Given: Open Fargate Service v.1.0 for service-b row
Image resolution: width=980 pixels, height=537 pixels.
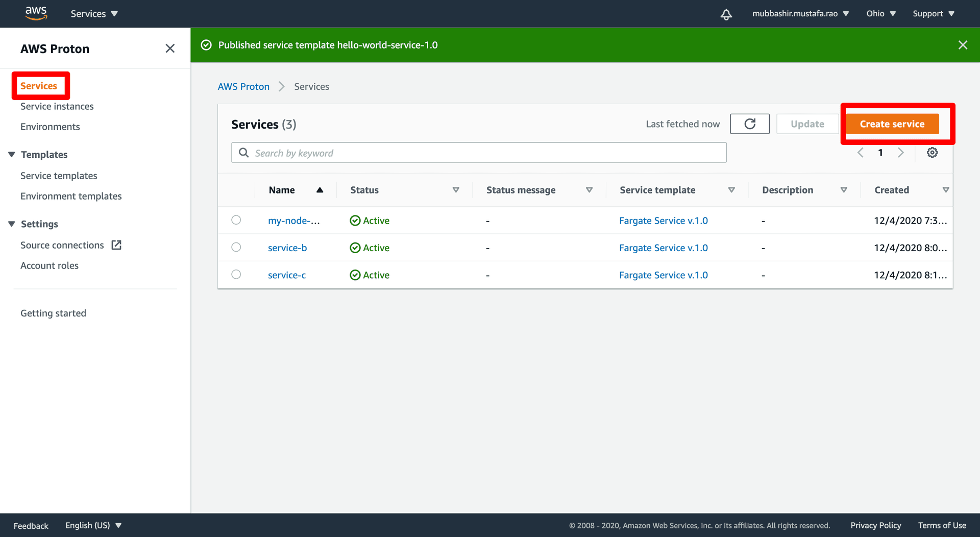Looking at the screenshot, I should pyautogui.click(x=664, y=248).
